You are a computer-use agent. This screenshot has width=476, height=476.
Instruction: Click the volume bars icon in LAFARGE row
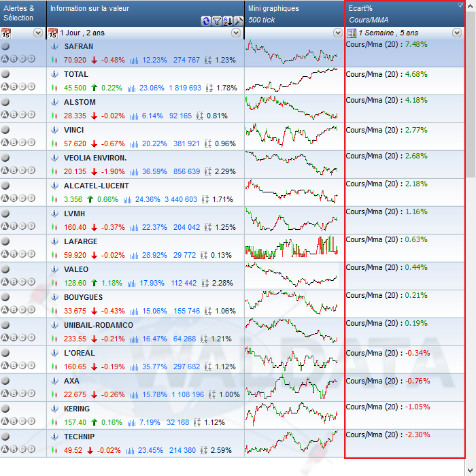[x=134, y=255]
